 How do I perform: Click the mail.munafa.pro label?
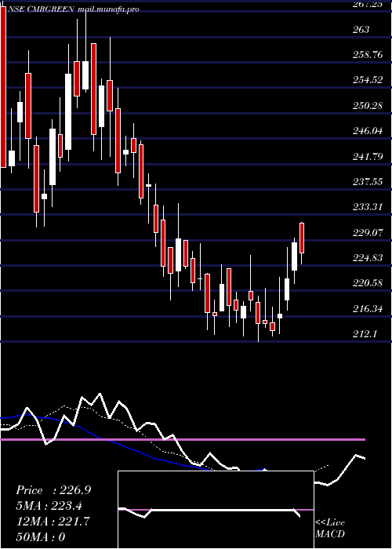coord(107,9)
